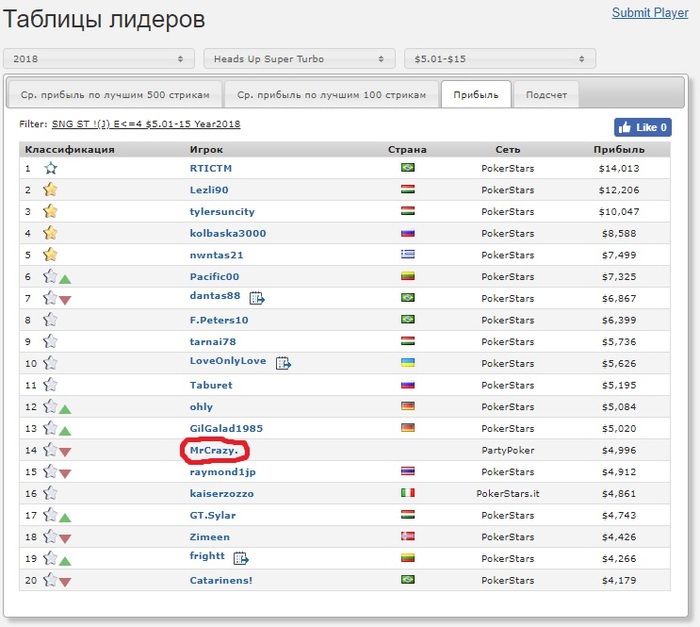Click the 'Таблицы лидеров' page heading
Viewport: 700px width, 627px height.
pos(104,19)
